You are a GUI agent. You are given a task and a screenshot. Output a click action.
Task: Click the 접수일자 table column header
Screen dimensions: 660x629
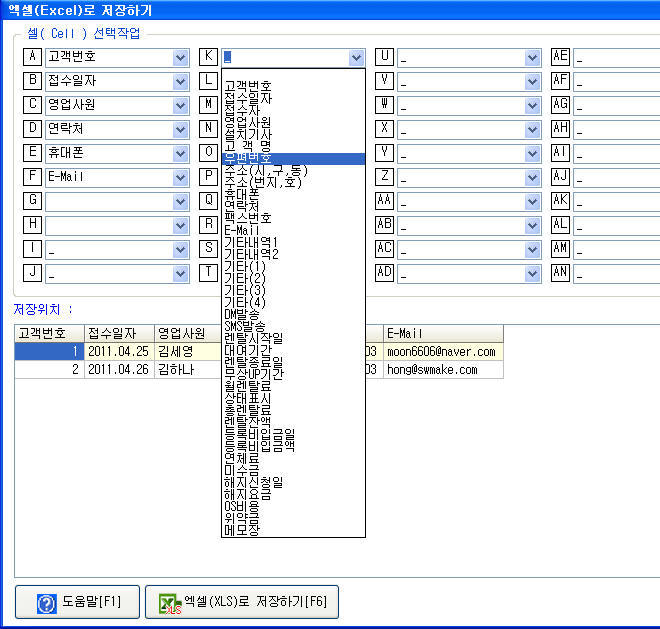[120, 333]
